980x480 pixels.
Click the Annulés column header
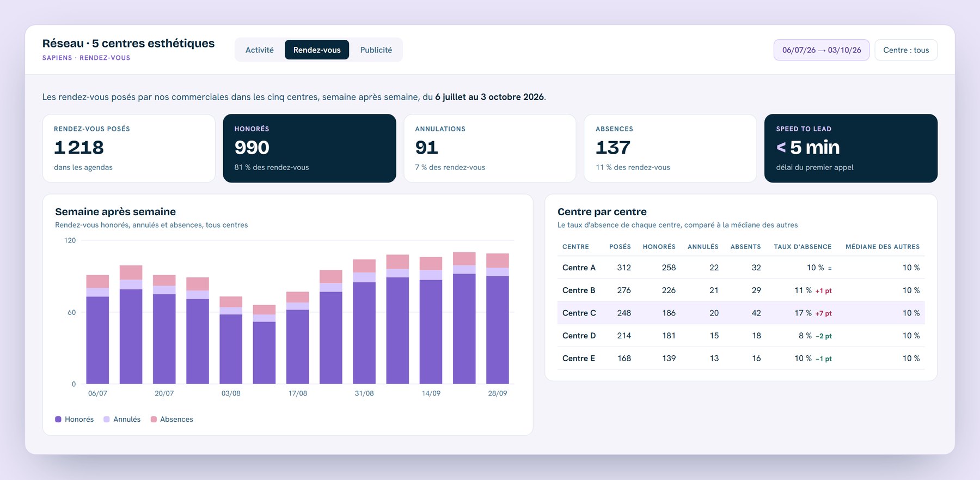[x=703, y=247]
